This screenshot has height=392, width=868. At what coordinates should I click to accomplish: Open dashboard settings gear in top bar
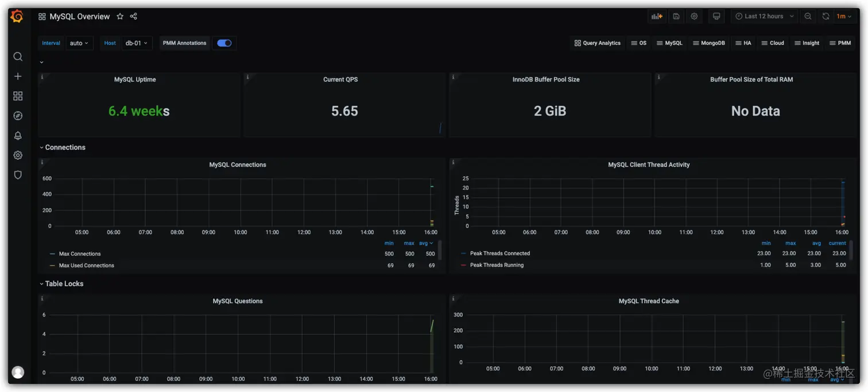(694, 16)
